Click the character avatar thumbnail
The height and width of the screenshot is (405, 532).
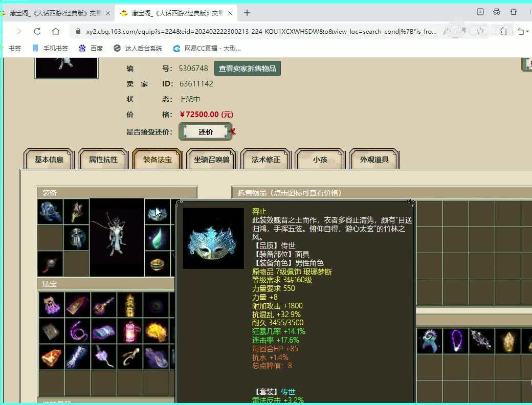click(x=66, y=67)
